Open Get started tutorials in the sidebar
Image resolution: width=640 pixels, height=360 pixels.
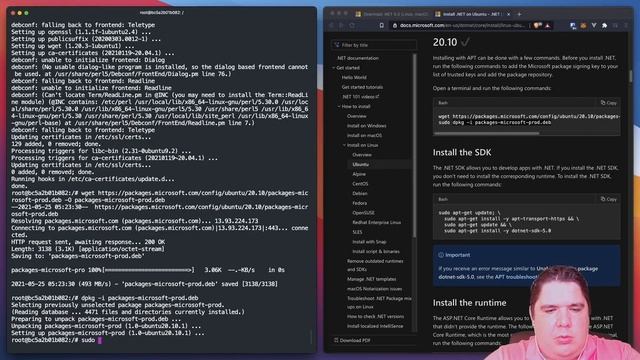coord(362,87)
